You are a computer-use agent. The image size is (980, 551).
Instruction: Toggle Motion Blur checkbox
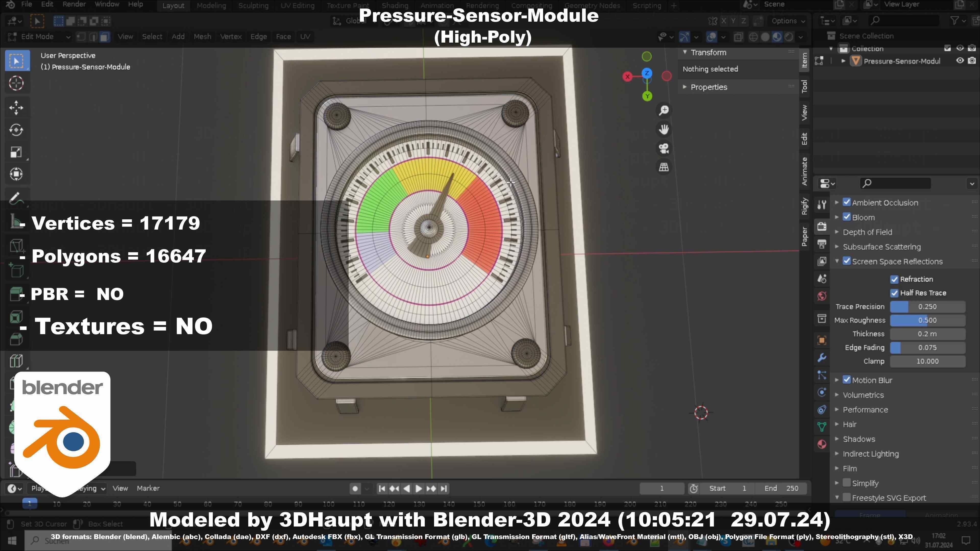(x=847, y=380)
